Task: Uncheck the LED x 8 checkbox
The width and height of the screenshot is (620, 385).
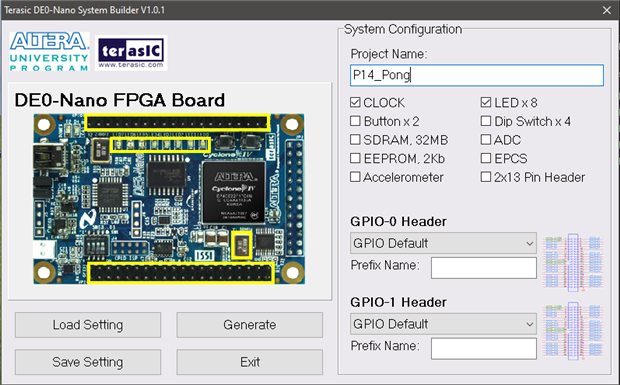Action: (486, 102)
